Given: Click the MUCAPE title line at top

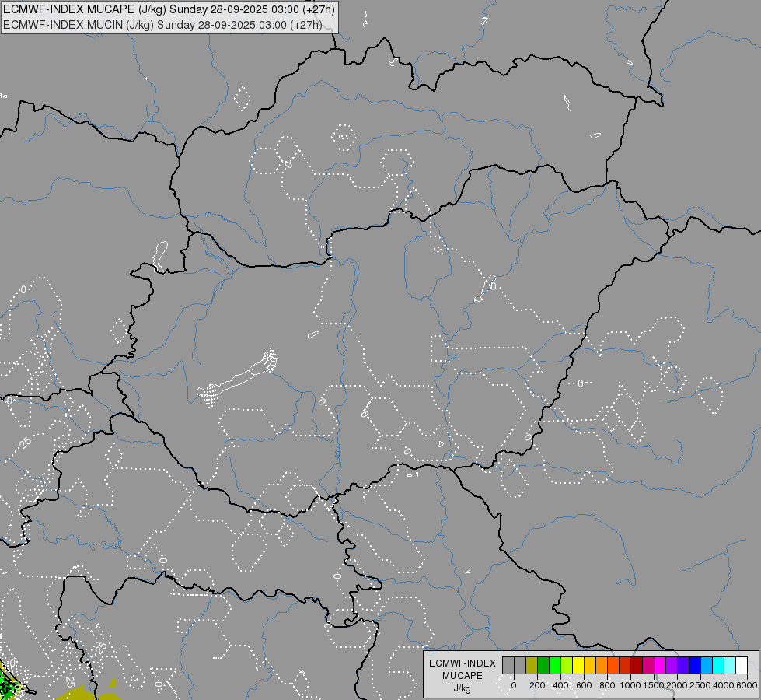Looking at the screenshot, I should pos(169,9).
